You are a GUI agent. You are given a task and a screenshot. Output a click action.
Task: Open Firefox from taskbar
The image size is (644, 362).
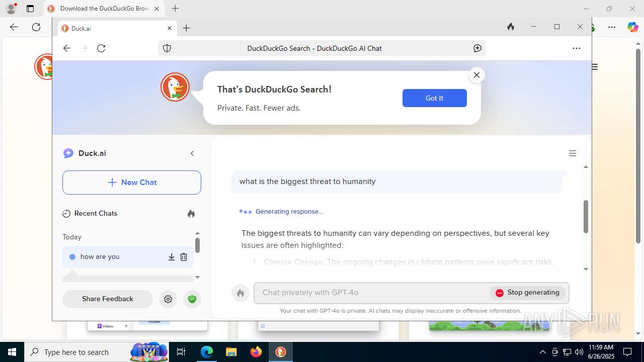(256, 352)
